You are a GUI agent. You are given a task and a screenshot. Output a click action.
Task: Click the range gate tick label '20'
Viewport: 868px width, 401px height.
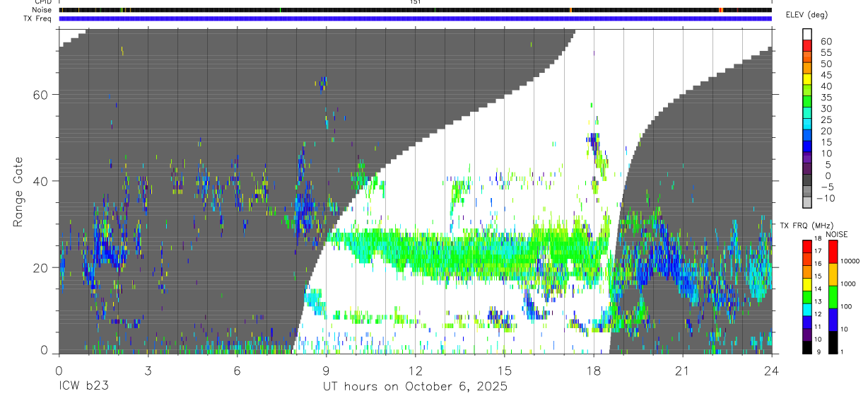pyautogui.click(x=41, y=267)
